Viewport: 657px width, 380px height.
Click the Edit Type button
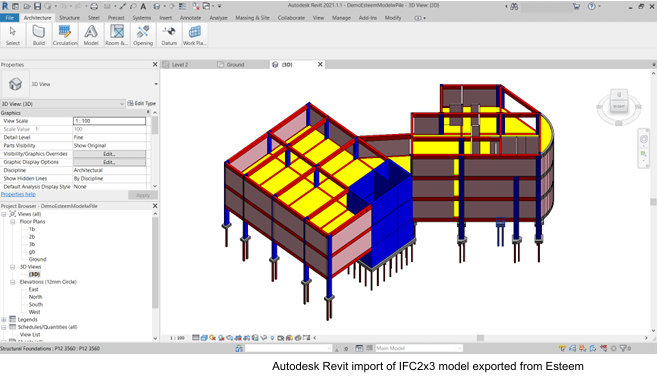(142, 103)
